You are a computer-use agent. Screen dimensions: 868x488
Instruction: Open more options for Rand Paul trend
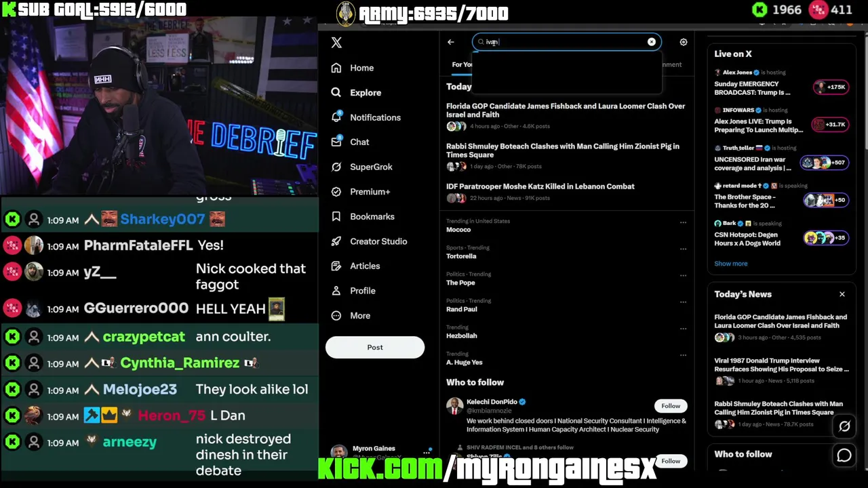pos(683,302)
